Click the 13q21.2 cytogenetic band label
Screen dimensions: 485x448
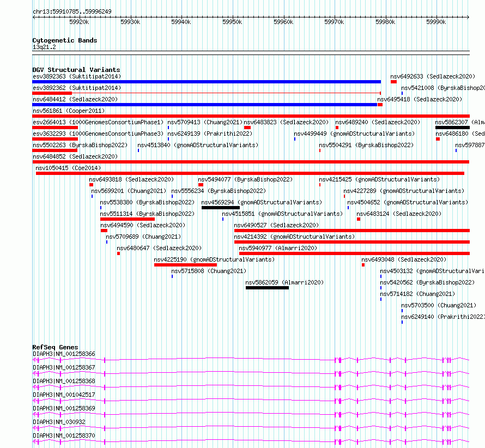pyautogui.click(x=44, y=47)
